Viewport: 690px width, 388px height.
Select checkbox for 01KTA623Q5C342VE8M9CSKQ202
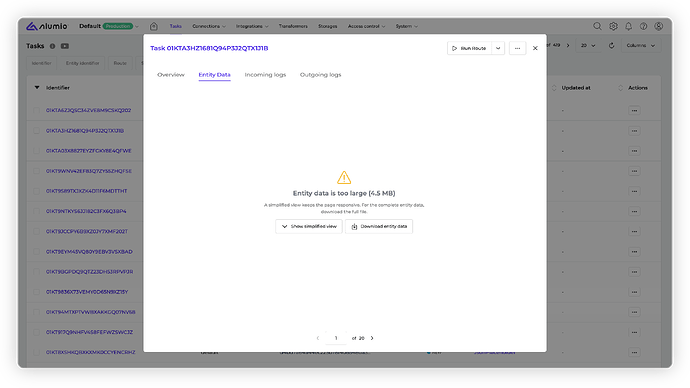tap(37, 110)
